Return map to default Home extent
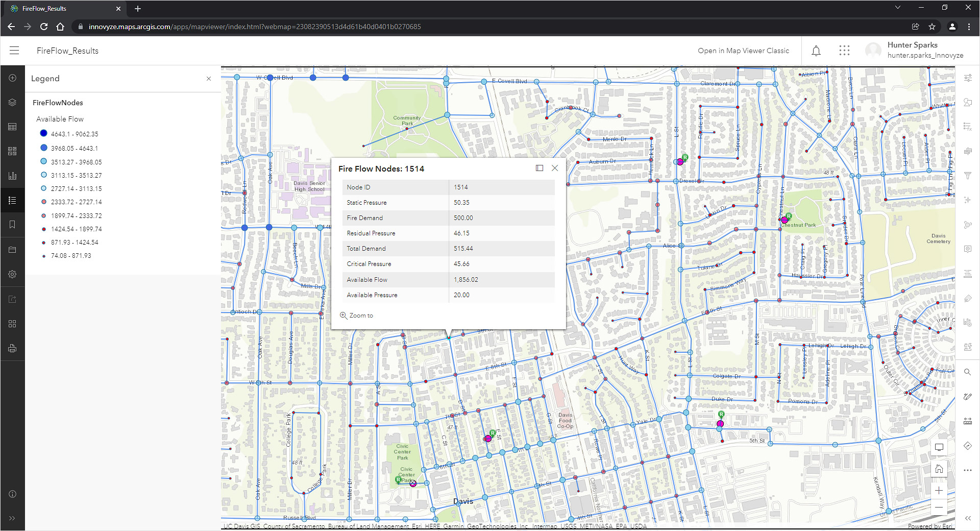 939,469
